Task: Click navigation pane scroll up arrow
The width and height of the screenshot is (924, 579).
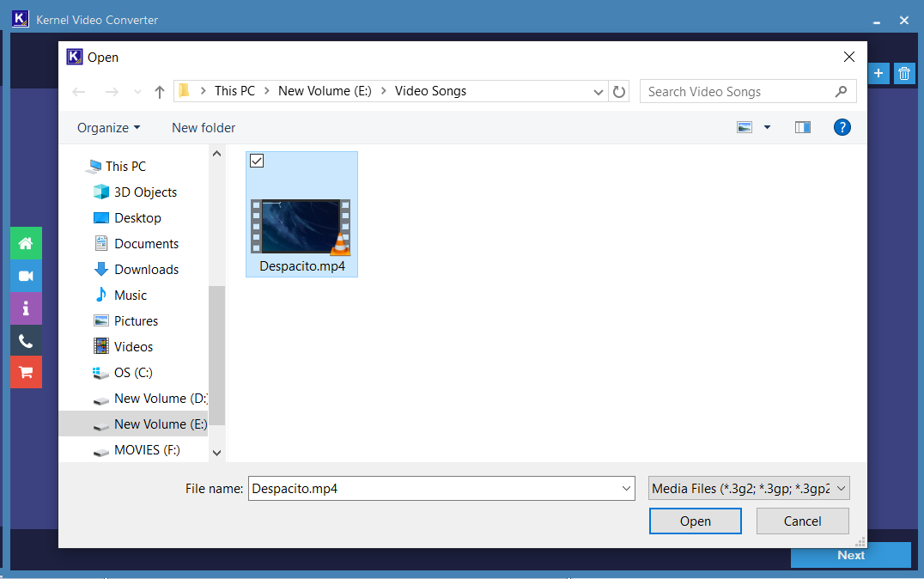Action: click(x=217, y=154)
